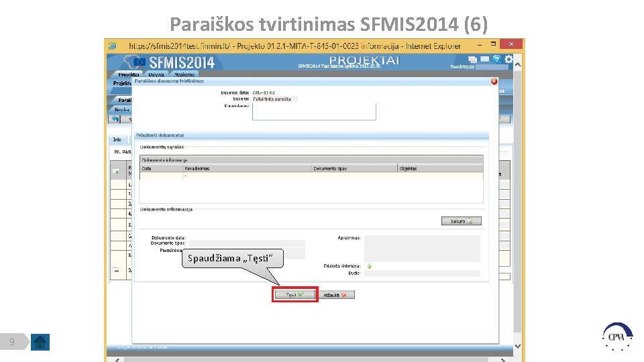Click the Būsena status field value
644x362 pixels.
tap(275, 99)
